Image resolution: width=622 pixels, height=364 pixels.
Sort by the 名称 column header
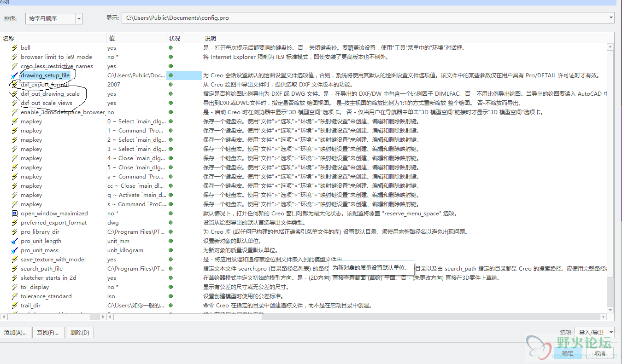(x=53, y=38)
